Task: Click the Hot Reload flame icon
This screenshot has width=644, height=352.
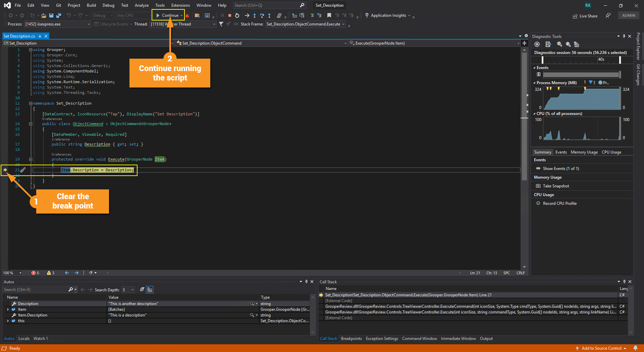Action: point(187,15)
